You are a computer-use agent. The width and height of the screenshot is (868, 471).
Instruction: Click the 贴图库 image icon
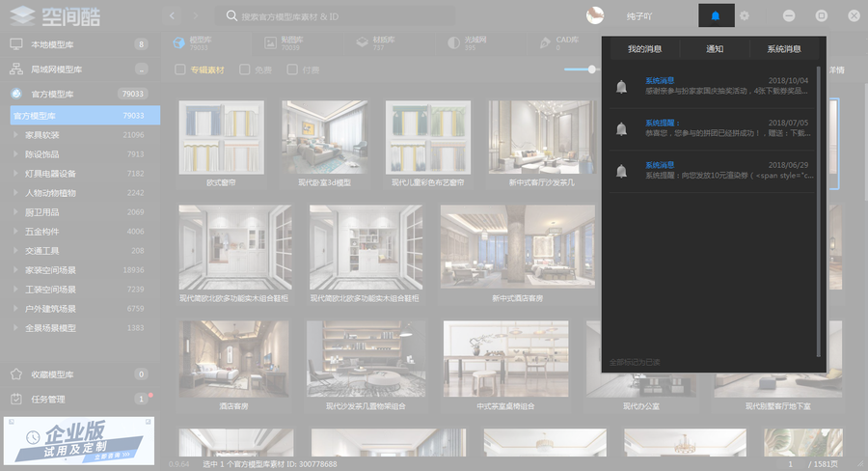click(x=270, y=43)
